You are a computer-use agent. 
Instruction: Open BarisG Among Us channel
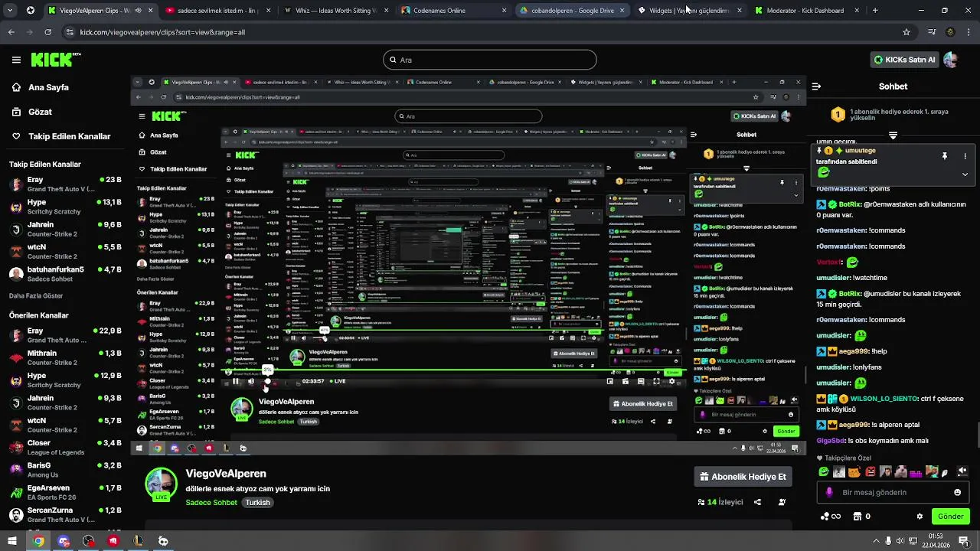coord(65,469)
